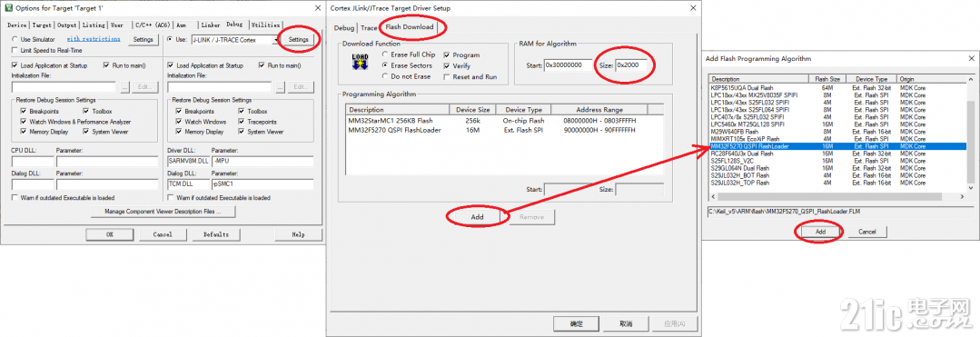Click the LOAD download function icon
The height and width of the screenshot is (337, 980).
tap(360, 61)
